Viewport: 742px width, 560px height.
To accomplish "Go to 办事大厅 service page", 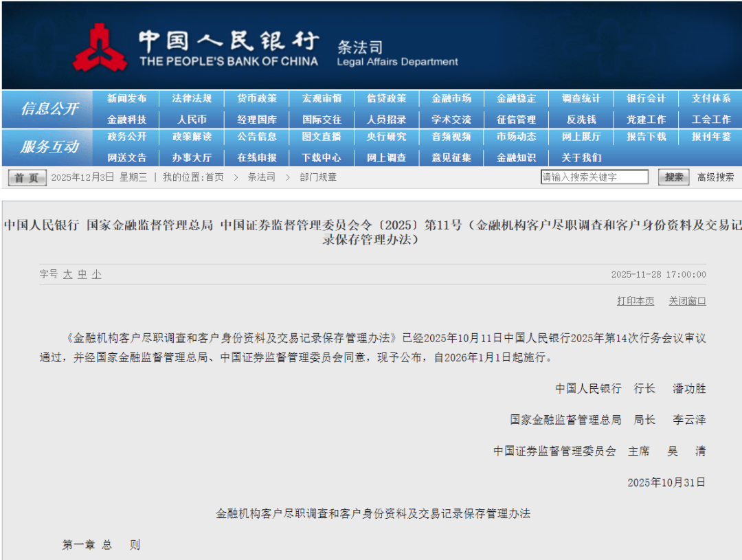I will point(192,158).
